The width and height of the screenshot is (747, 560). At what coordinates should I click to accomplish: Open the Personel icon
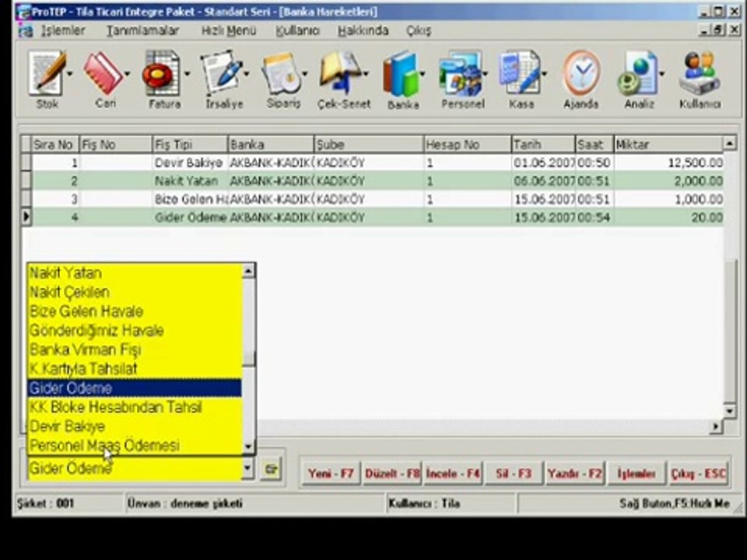460,75
